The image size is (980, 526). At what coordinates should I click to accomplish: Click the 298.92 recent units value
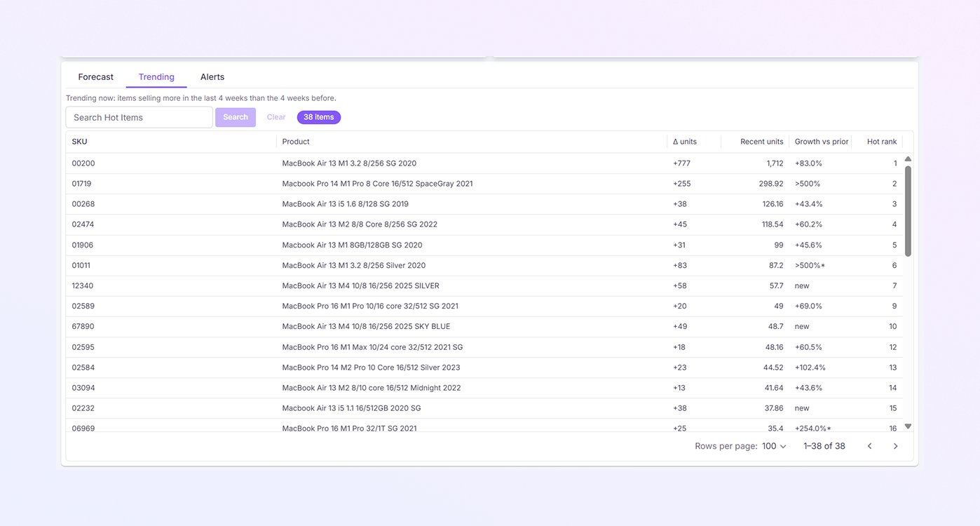pyautogui.click(x=771, y=184)
